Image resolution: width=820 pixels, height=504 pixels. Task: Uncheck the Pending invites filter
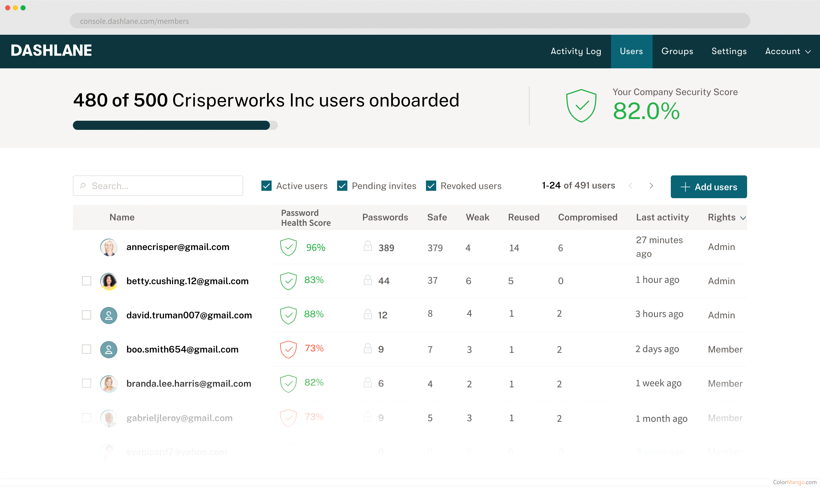[x=342, y=186]
